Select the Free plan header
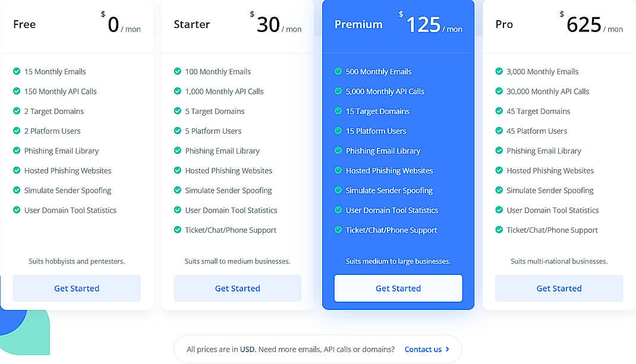 pos(24,24)
